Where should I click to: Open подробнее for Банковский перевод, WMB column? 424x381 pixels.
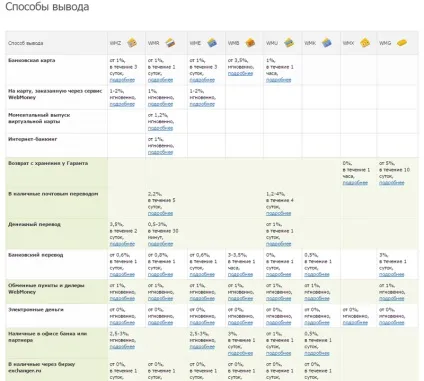[x=240, y=275]
